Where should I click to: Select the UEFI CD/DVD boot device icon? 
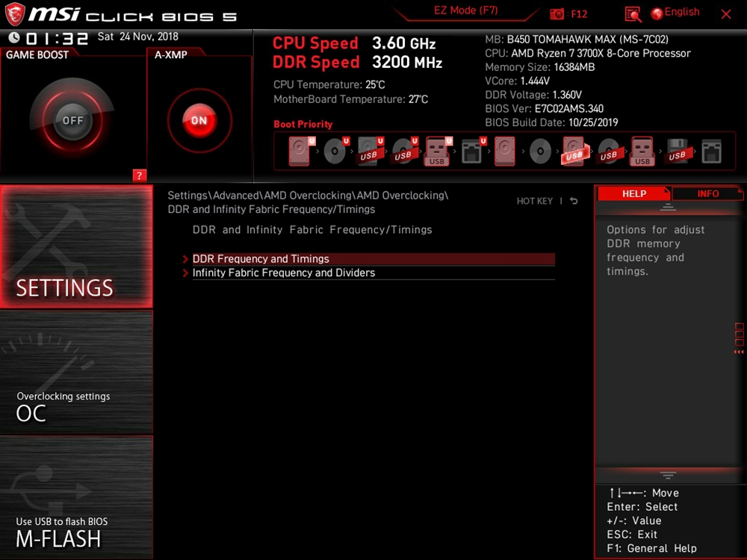[x=336, y=151]
